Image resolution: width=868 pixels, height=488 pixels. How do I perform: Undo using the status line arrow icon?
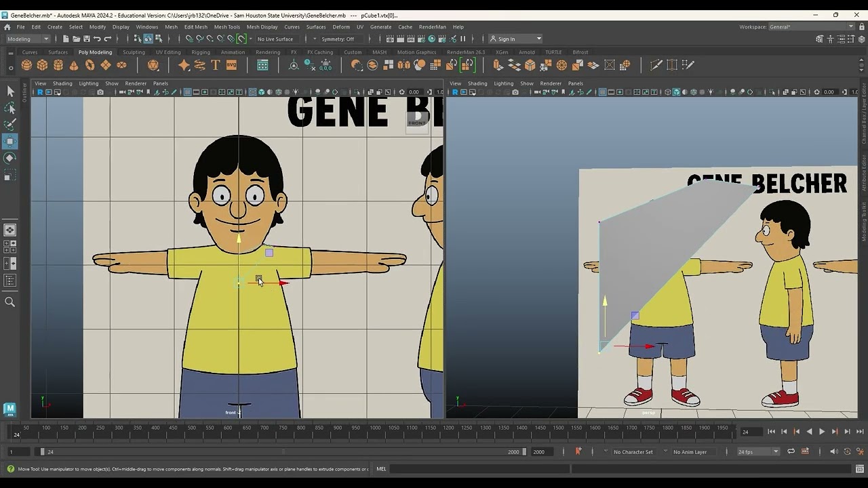point(97,39)
